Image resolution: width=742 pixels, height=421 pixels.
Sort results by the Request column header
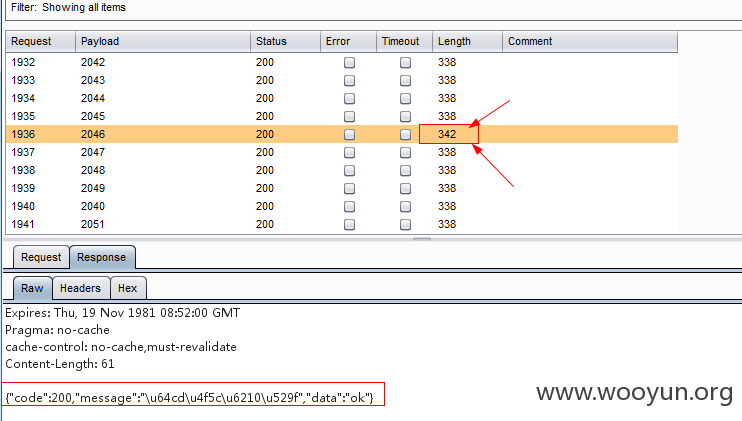41,42
